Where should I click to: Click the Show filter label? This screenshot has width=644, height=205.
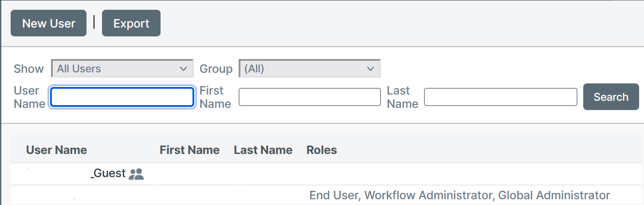point(29,69)
